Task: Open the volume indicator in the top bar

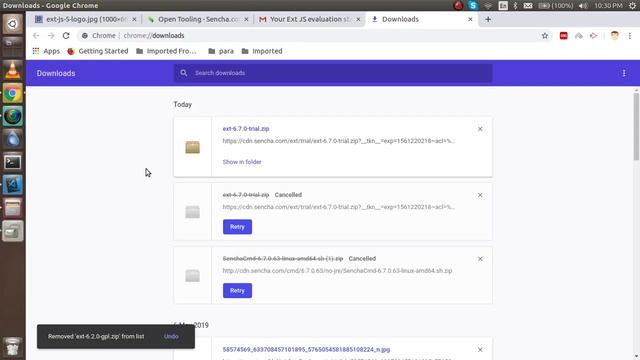Action: coord(583,5)
